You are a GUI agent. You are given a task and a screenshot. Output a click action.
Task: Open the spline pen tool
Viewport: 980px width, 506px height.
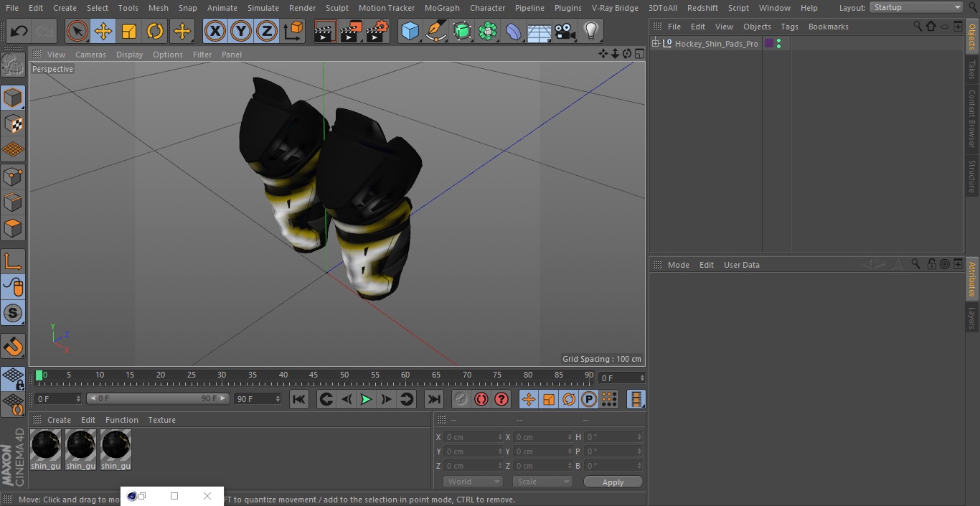[435, 31]
